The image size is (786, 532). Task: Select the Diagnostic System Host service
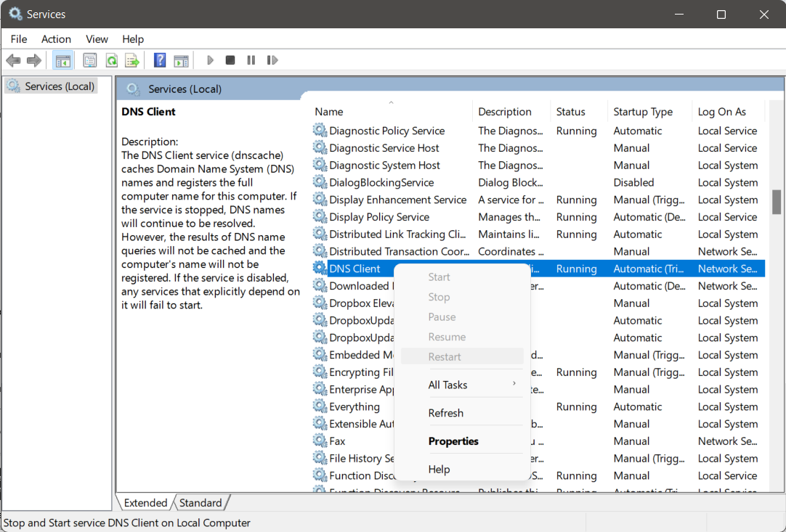click(538, 165)
